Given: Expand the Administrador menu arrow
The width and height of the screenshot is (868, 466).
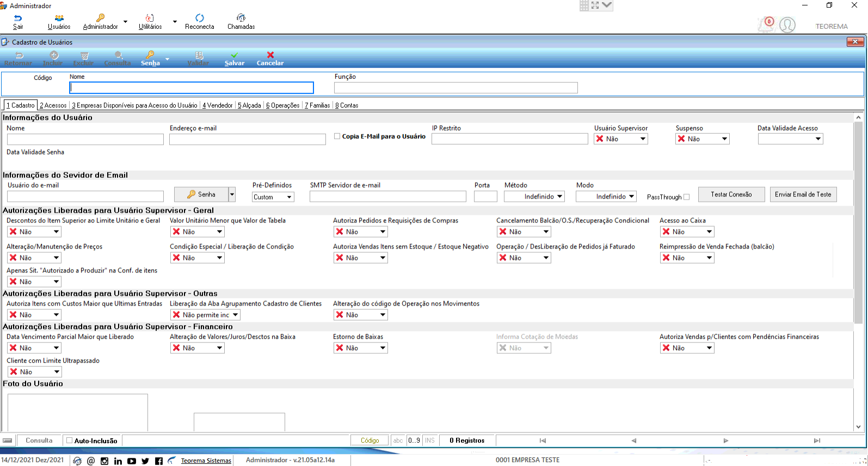Looking at the screenshot, I should pos(125,22).
